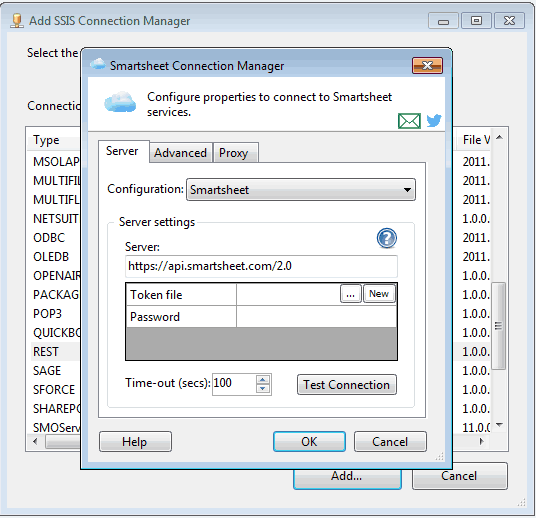
Task: Click the Server URL input field
Action: 261,266
